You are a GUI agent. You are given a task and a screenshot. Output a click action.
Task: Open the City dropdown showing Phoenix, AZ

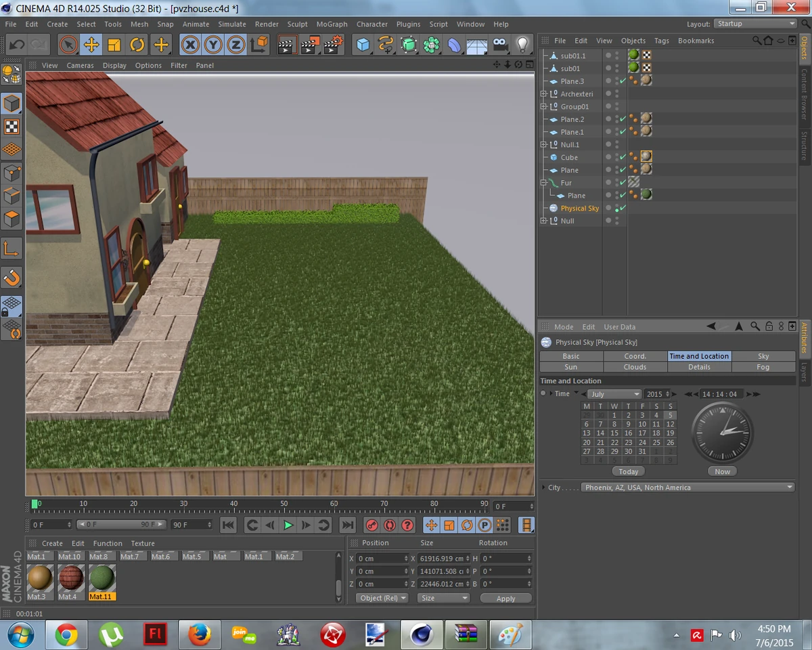point(687,487)
